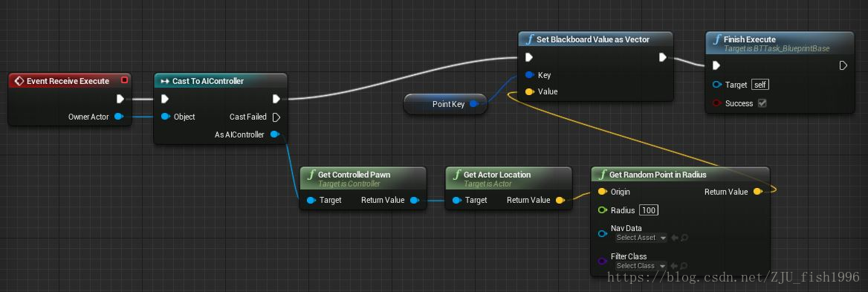Open the Nav Data Select Asset dropdown
The width and height of the screenshot is (868, 292).
click(641, 238)
